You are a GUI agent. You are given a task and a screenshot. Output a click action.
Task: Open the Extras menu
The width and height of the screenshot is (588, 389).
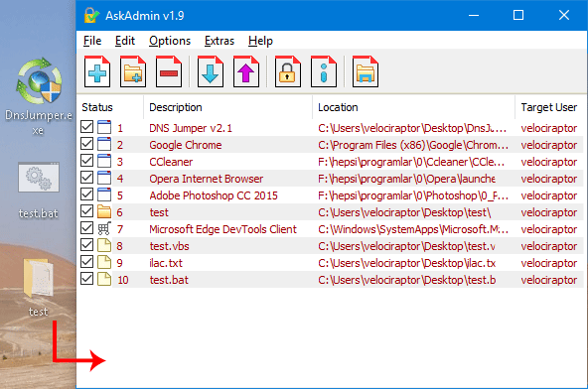tap(220, 41)
